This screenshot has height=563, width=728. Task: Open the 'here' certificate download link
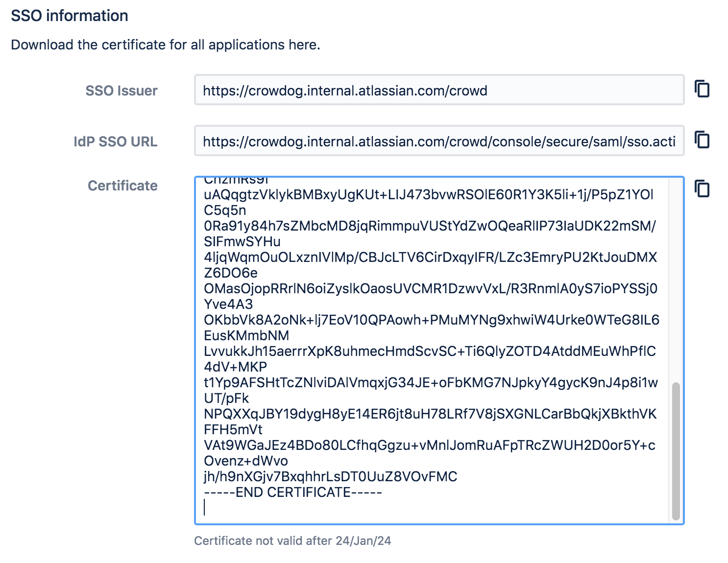coord(302,45)
